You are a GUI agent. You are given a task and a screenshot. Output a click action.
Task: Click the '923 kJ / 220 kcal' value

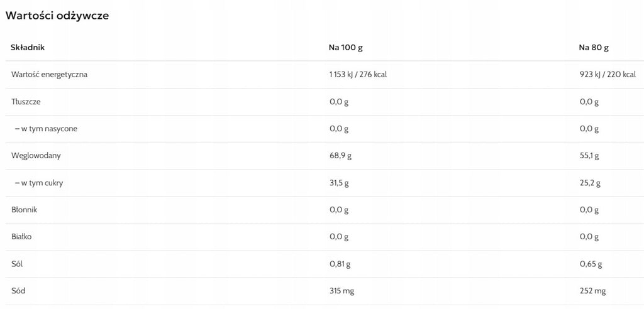(608, 75)
